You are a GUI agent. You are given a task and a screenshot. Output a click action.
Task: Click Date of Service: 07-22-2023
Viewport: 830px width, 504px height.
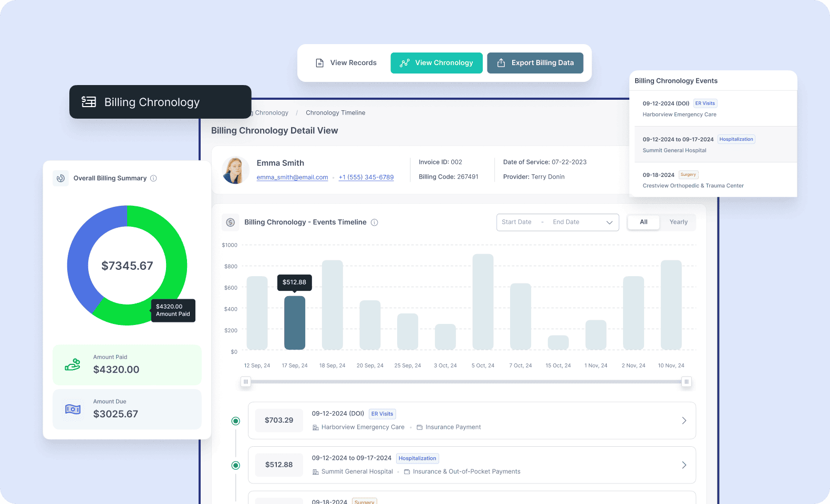pos(545,162)
